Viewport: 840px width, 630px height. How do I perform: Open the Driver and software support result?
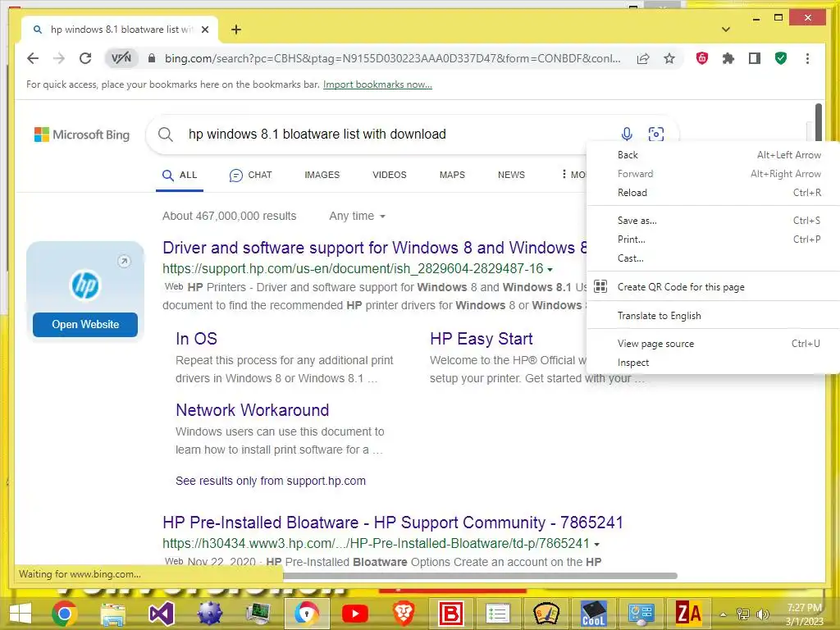tap(375, 248)
